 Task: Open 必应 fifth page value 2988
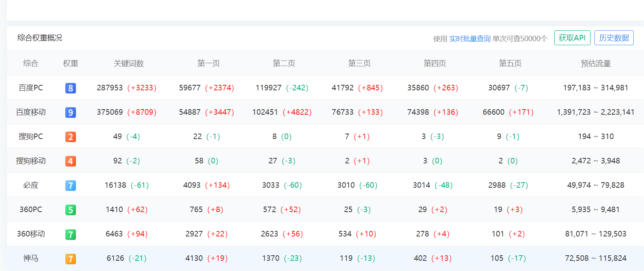pos(497,185)
